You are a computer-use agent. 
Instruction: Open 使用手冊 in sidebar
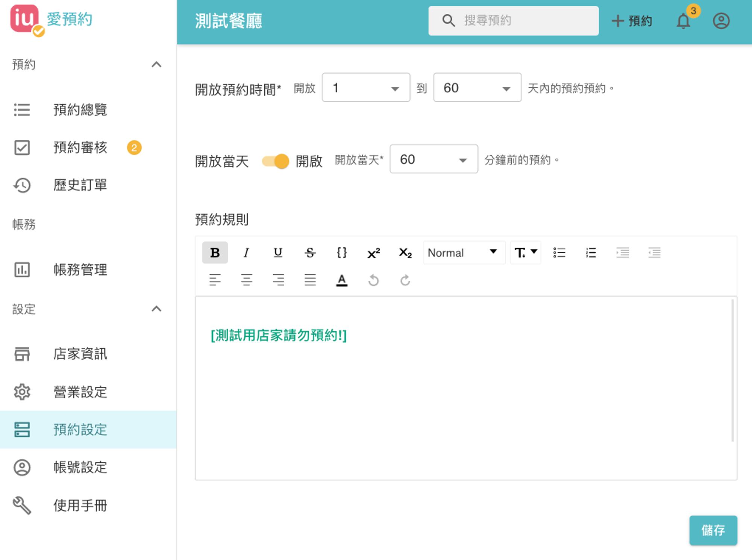click(x=88, y=505)
